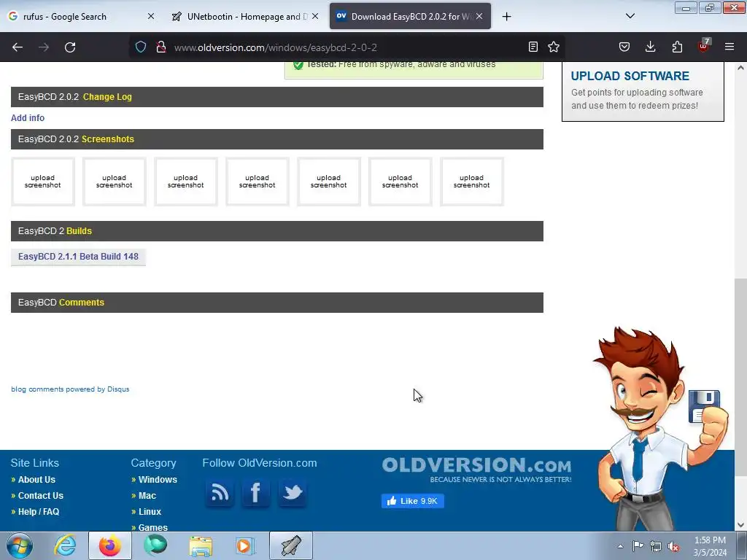Image resolution: width=747 pixels, height=560 pixels.
Task: Click the scrollbar up arrow
Action: click(x=740, y=68)
